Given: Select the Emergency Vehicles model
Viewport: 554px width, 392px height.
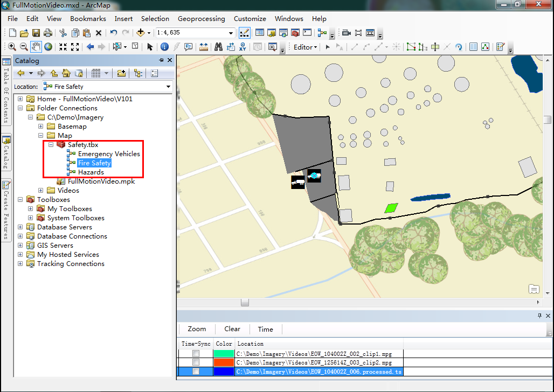Looking at the screenshot, I should (109, 154).
